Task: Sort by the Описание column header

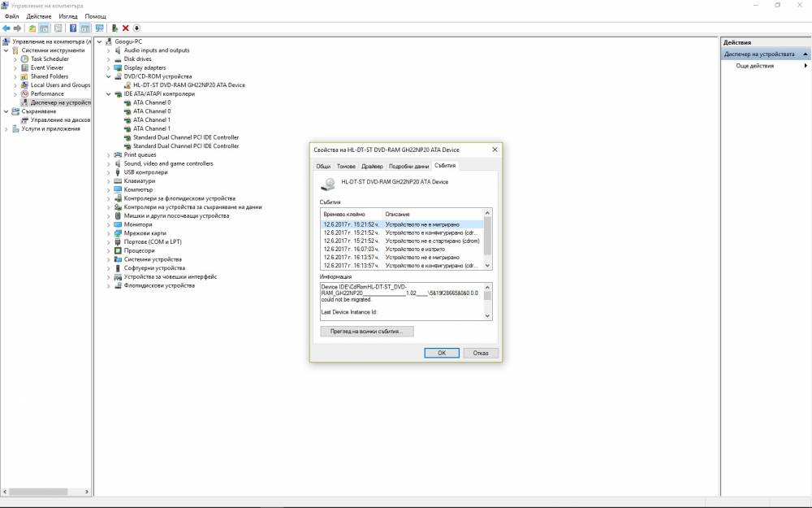Action: click(x=433, y=214)
